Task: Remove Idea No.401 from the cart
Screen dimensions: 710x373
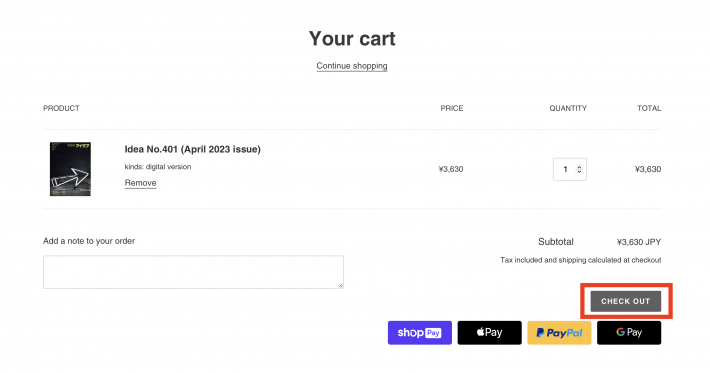Action: point(140,183)
